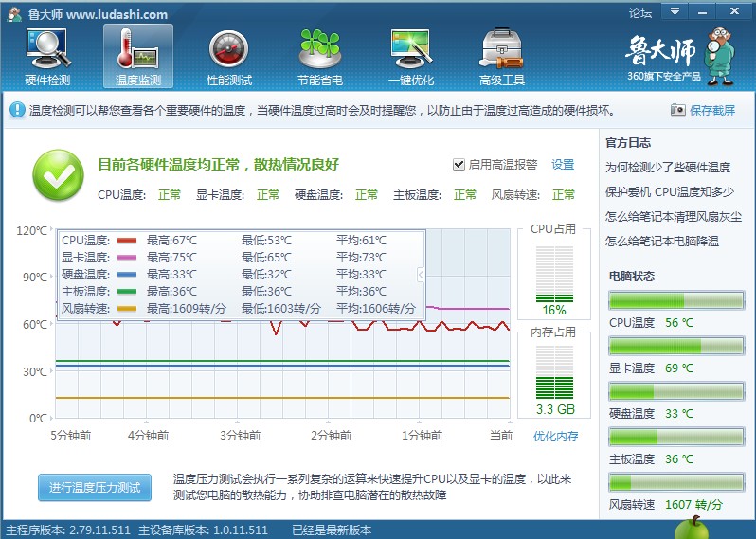The height and width of the screenshot is (539, 756).
Task: Open 节能省电 power saving clover icon
Action: tap(320, 57)
